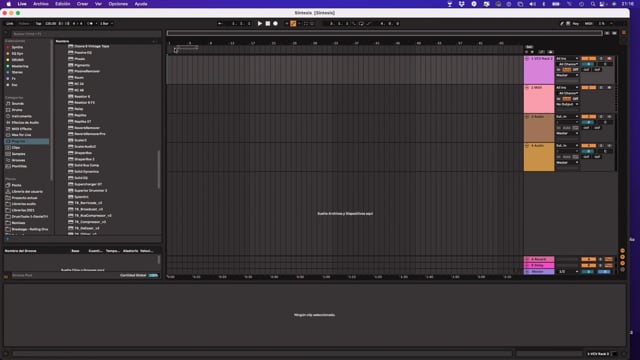The height and width of the screenshot is (360, 640).
Task: Enable Draw Mode pencil icon
Action: pyautogui.click(x=562, y=24)
